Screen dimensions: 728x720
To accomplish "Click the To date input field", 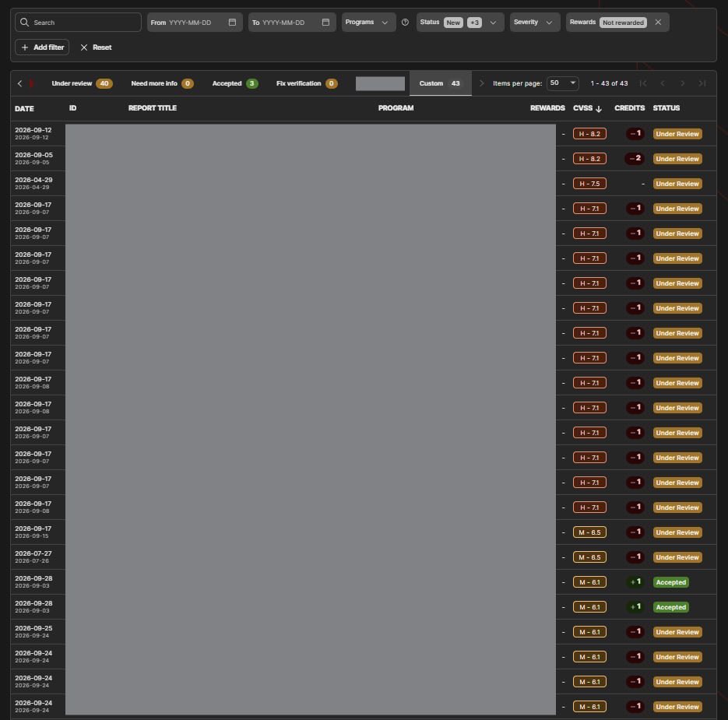I will click(292, 23).
